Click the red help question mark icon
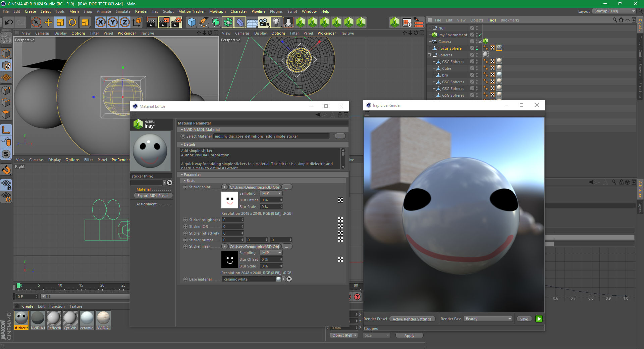This screenshot has height=349, width=644. (x=357, y=297)
